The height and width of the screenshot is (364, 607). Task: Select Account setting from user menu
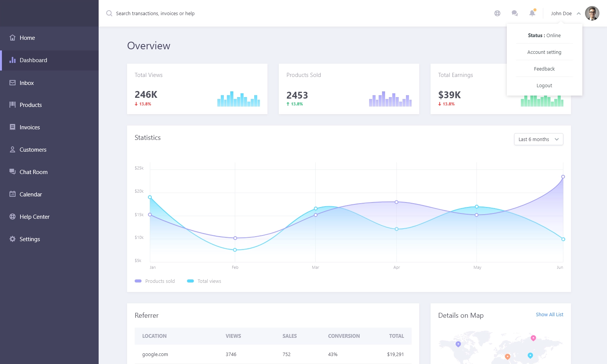[544, 52]
